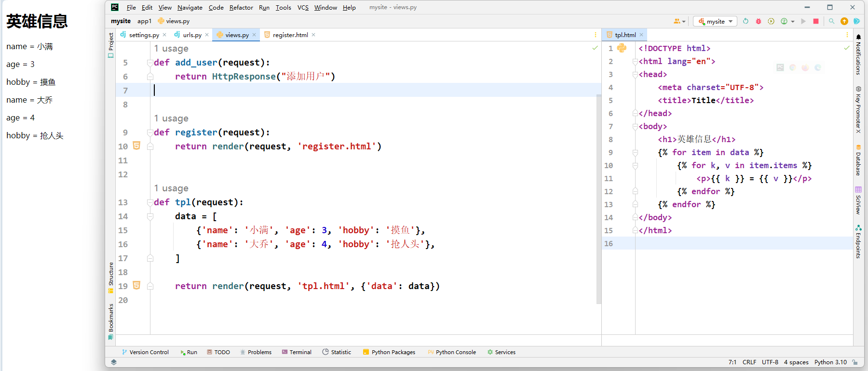Click the profiler icon in the toolbar
868x371 pixels.
click(784, 21)
